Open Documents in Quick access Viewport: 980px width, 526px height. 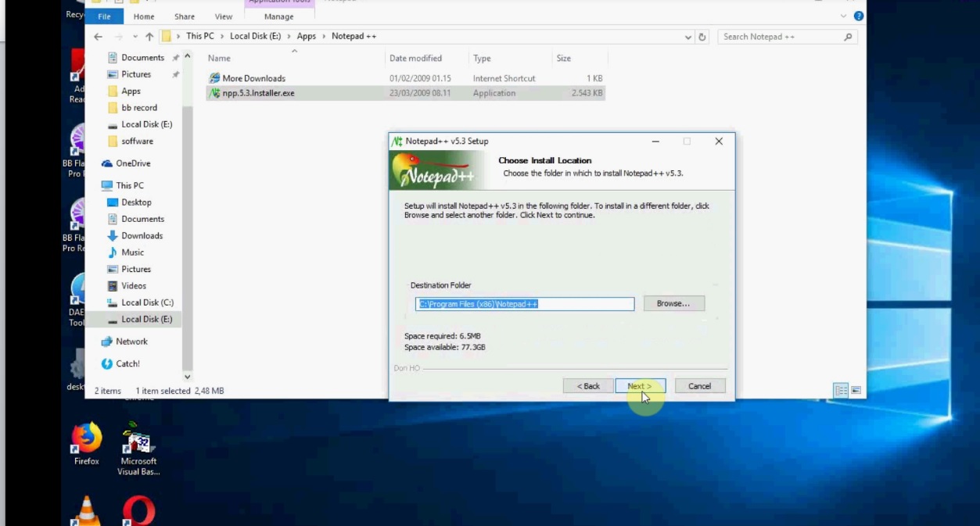(142, 58)
